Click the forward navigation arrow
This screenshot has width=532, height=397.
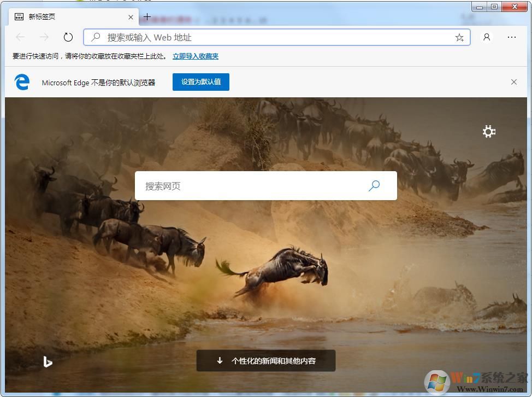[x=44, y=37]
